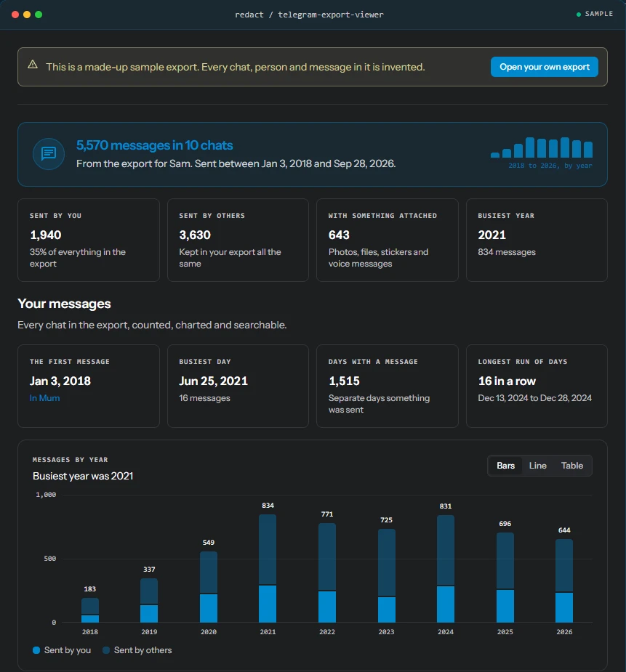Select the 2020 bar showing 549
The image size is (626, 672).
tap(209, 587)
